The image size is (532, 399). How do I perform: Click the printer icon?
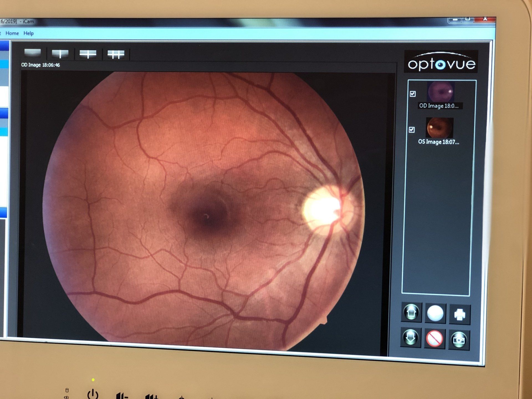pos(460,314)
